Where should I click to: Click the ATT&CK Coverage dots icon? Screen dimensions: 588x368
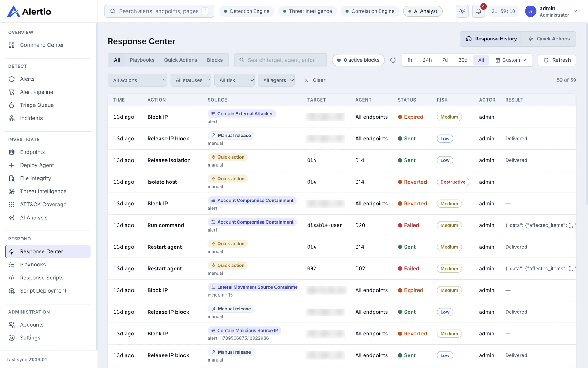click(x=12, y=205)
